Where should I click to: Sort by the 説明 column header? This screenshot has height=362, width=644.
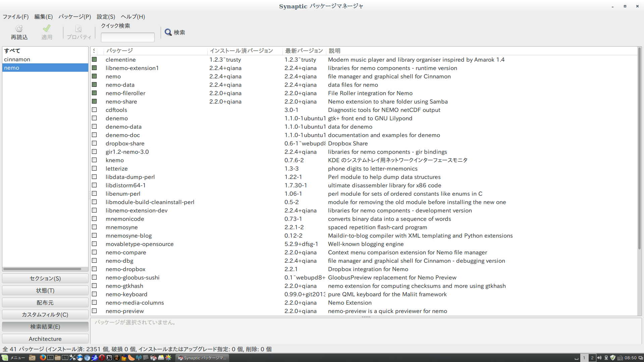point(481,51)
